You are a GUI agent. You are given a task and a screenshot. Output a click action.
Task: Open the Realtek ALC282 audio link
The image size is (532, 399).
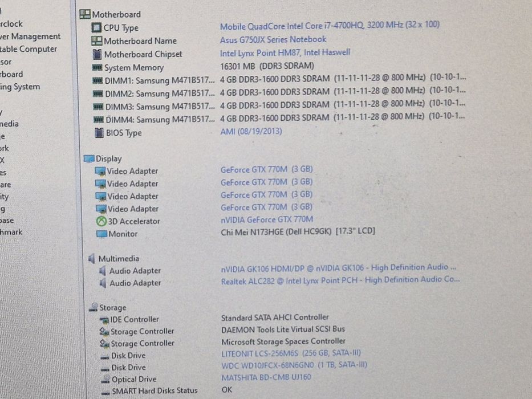coord(340,280)
